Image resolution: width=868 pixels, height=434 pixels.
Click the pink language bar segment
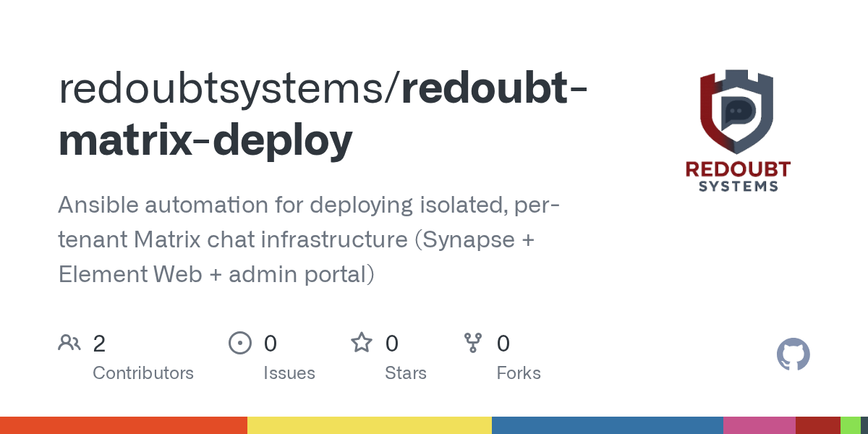point(759,425)
